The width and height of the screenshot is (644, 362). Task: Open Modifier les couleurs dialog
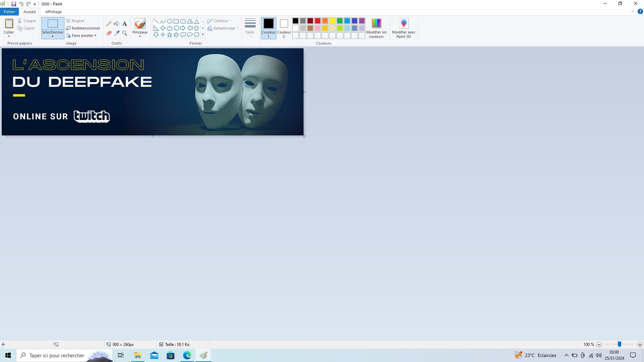tap(376, 28)
